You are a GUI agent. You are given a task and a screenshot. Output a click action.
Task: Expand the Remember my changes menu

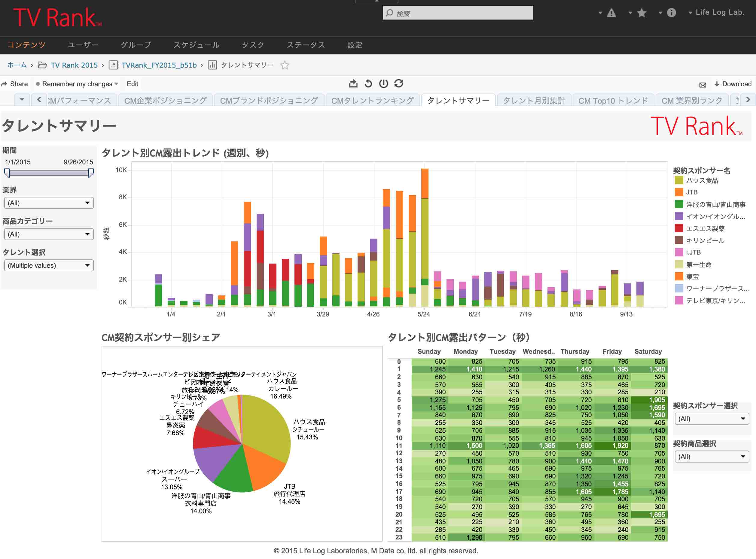click(x=77, y=84)
